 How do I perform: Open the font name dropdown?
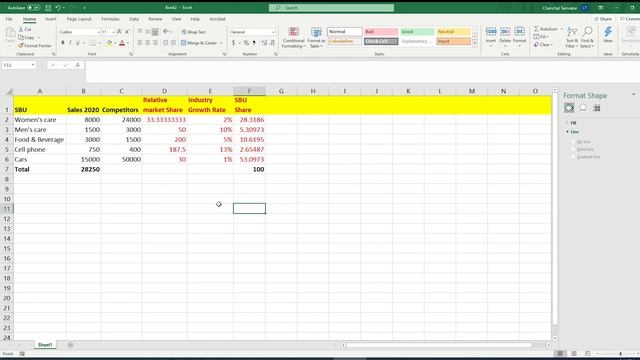[x=98, y=32]
